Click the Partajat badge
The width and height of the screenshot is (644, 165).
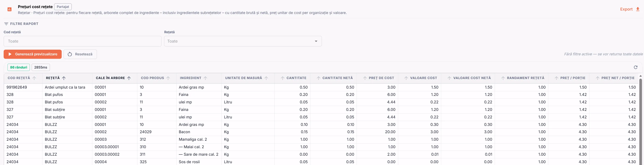tap(63, 7)
